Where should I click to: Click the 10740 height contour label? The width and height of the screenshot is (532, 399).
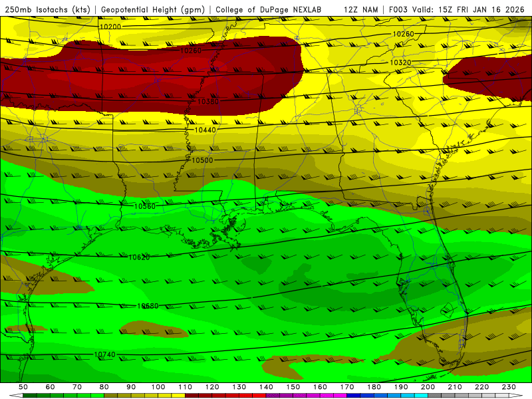tap(104, 354)
